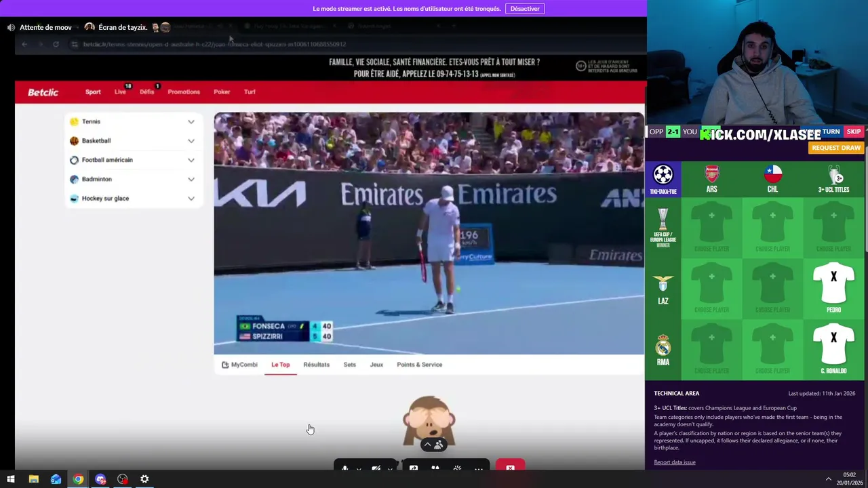Image resolution: width=868 pixels, height=488 pixels.
Task: Expand the Basketball category chevron
Action: [191, 141]
